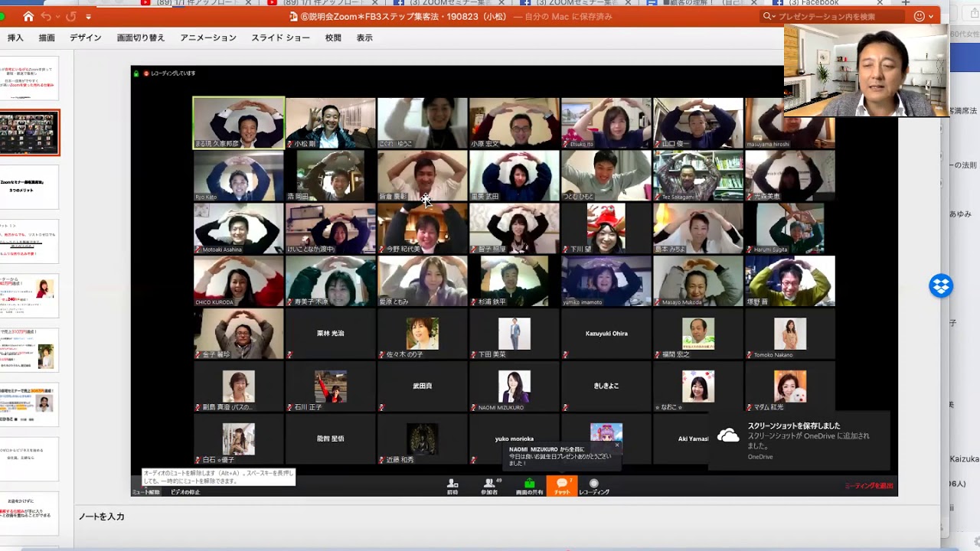This screenshot has height=551, width=980.
Task: Click the muted mic icon on 小松 剛 tile
Action: point(290,144)
